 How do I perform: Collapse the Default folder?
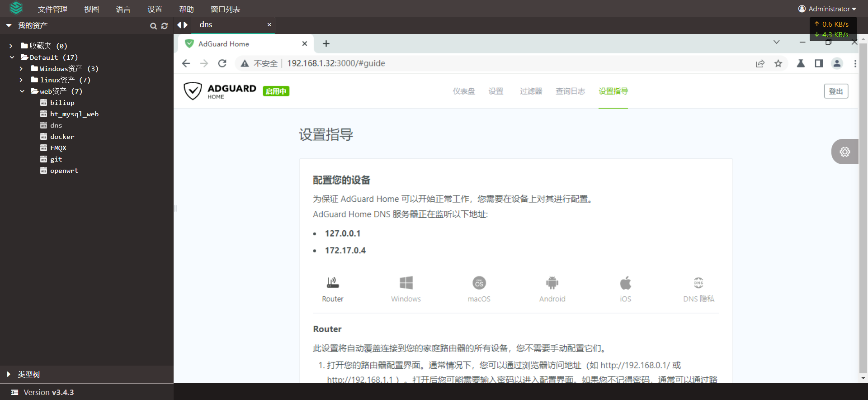pyautogui.click(x=12, y=57)
